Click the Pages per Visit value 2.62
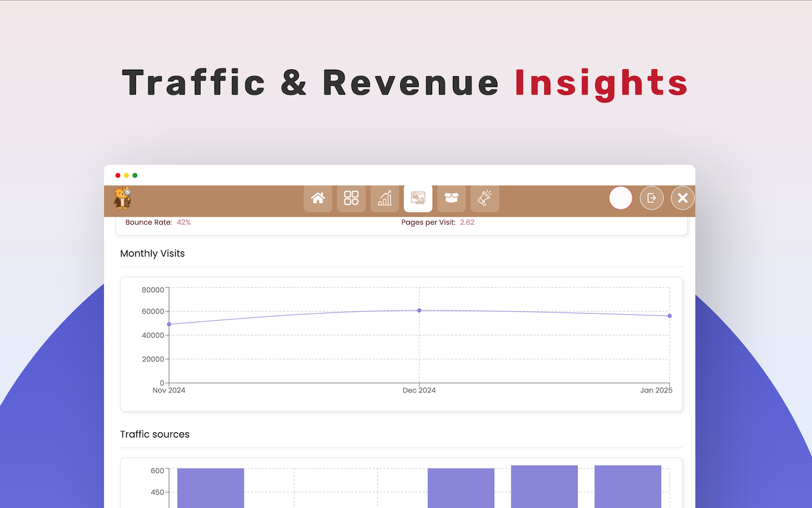Screen dimensions: 812x508 [467, 222]
